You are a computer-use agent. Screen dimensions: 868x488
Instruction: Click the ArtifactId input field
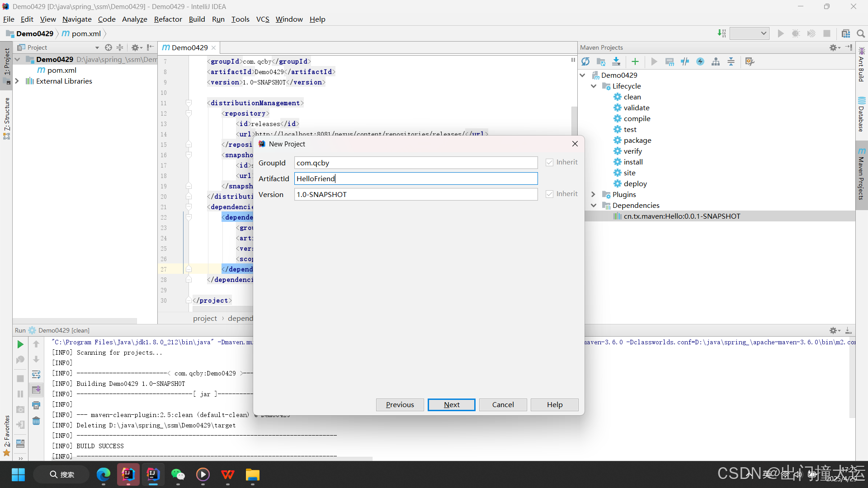[415, 178]
